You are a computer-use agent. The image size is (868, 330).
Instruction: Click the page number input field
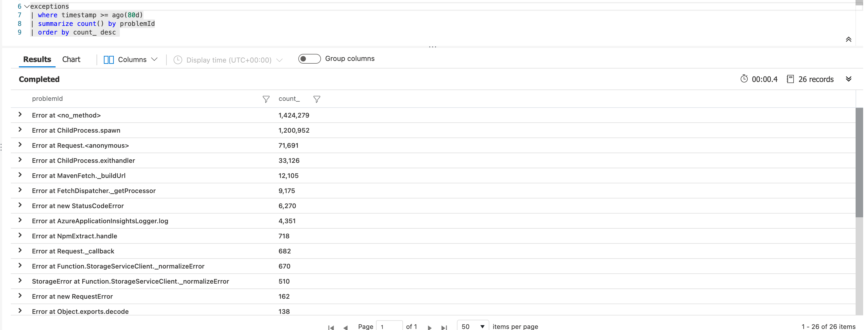(389, 326)
